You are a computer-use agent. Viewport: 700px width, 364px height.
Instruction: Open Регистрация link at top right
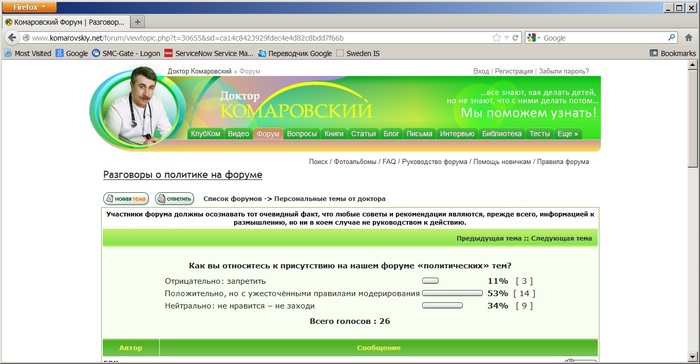513,71
